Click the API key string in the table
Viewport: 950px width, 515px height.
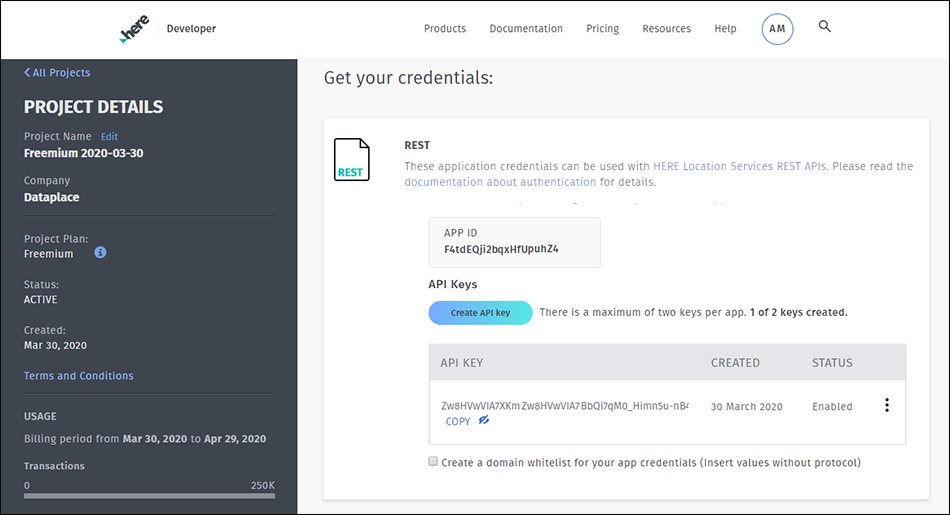(x=565, y=405)
